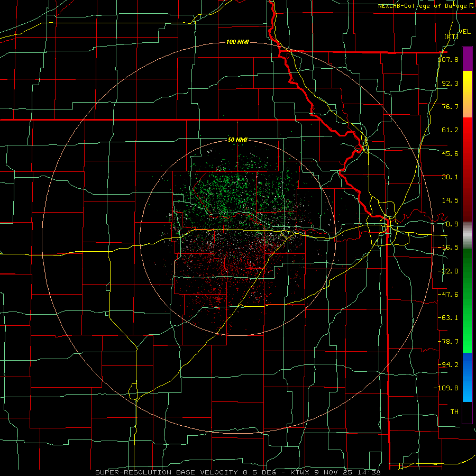Select the -94.2 legend value
476x476 pixels.
[x=448, y=364]
